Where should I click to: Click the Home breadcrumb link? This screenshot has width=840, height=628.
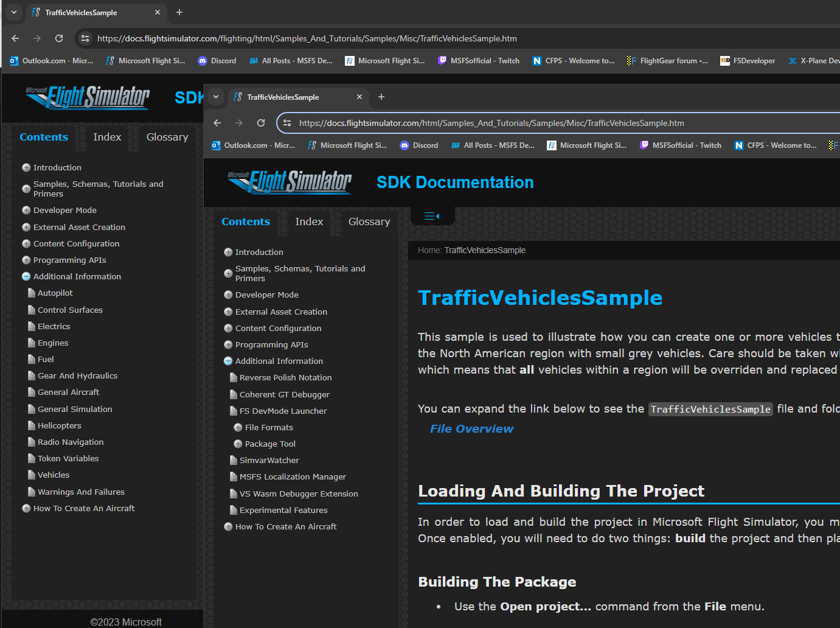pyautogui.click(x=429, y=250)
